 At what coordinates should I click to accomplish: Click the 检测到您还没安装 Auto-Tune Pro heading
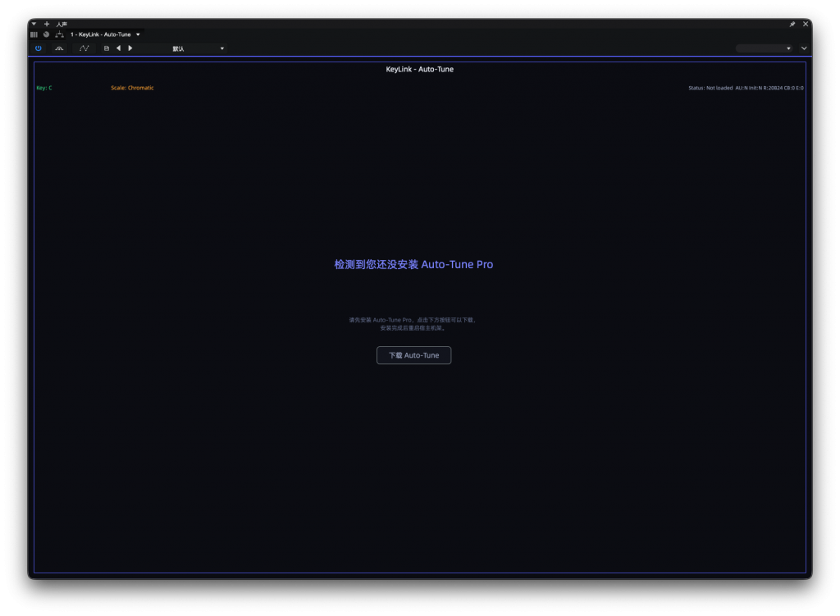pos(413,264)
